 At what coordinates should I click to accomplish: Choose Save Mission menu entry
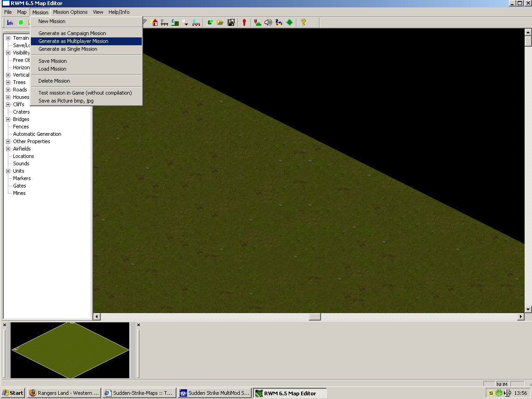coord(86,61)
